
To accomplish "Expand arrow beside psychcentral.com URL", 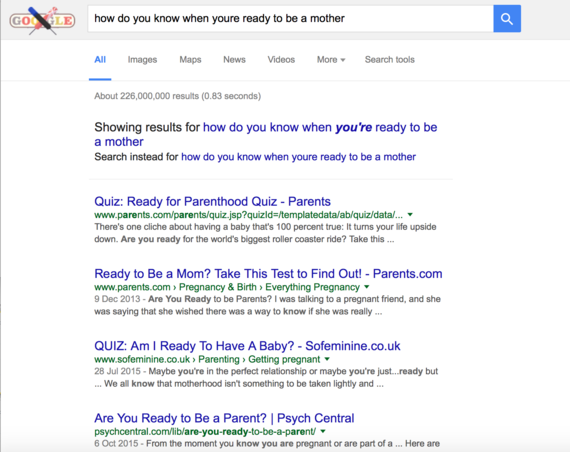I will [x=323, y=431].
